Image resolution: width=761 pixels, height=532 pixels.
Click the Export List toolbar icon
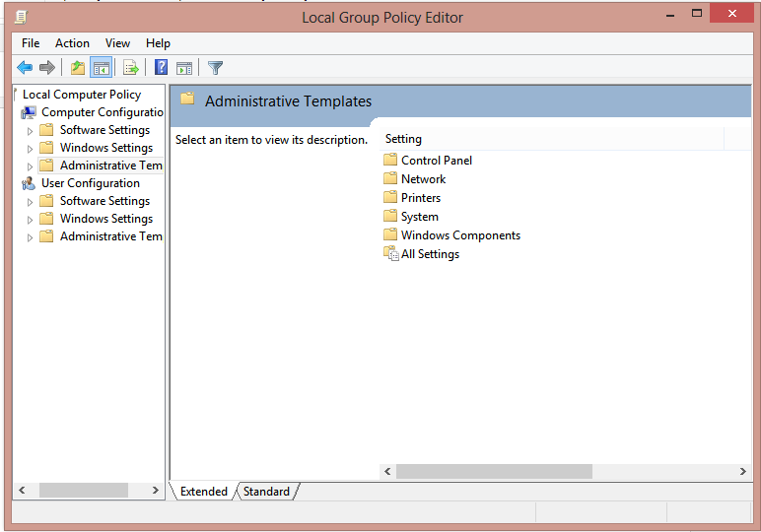pyautogui.click(x=130, y=67)
